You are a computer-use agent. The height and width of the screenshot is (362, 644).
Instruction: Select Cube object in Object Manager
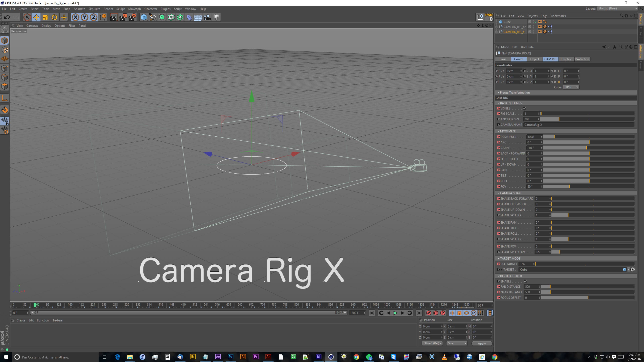click(507, 22)
